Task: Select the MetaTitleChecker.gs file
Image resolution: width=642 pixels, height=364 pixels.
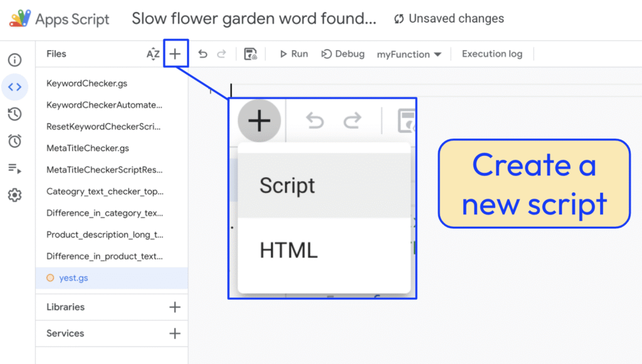Action: [88, 148]
